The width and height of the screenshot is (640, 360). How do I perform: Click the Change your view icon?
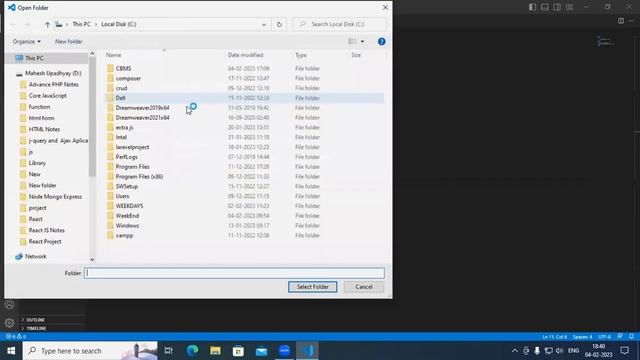point(352,42)
